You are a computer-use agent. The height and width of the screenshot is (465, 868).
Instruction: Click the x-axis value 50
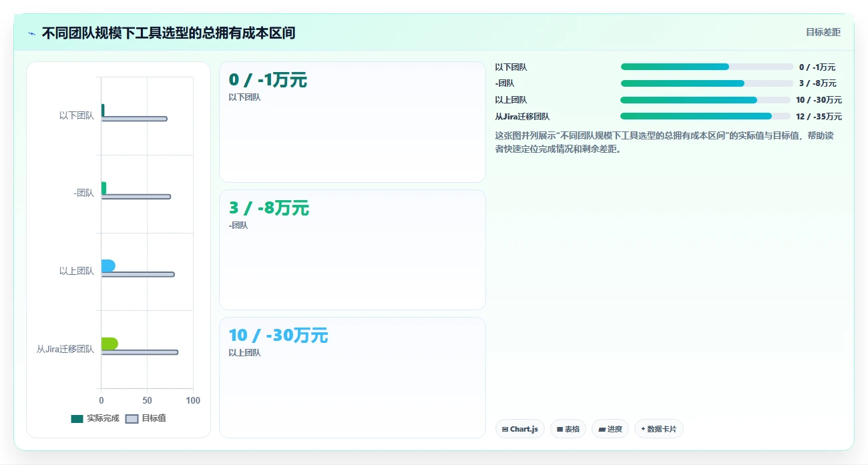pos(147,400)
